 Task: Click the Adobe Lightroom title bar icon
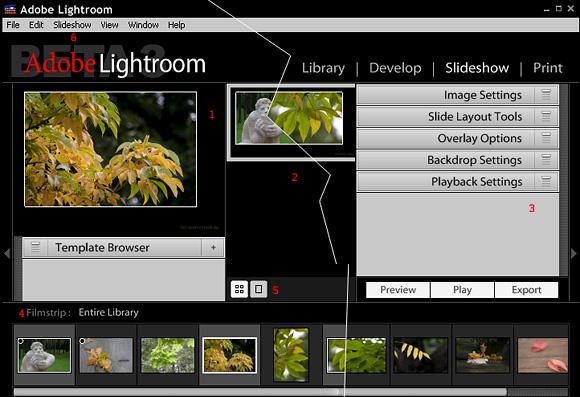tap(10, 9)
